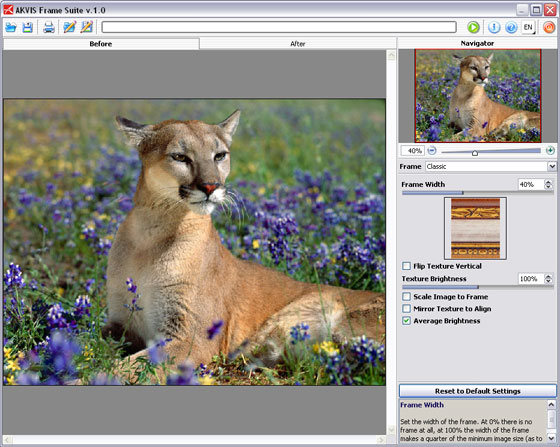The image size is (560, 447).
Task: Minimize the AKVIS Frame Suite window
Action: (x=522, y=10)
